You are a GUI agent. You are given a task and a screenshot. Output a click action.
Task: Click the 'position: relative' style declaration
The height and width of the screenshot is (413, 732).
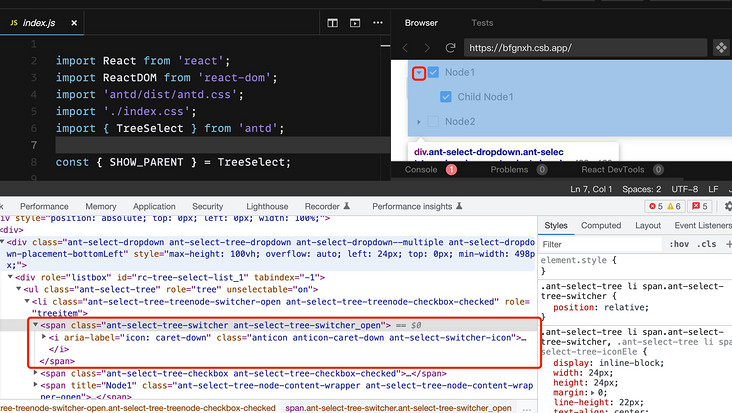tap(601, 308)
